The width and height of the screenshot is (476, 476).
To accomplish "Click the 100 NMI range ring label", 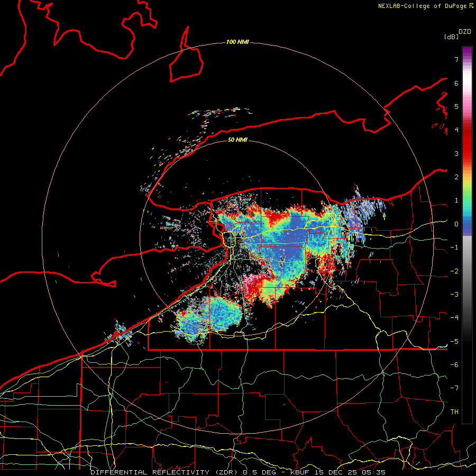I will click(x=237, y=42).
